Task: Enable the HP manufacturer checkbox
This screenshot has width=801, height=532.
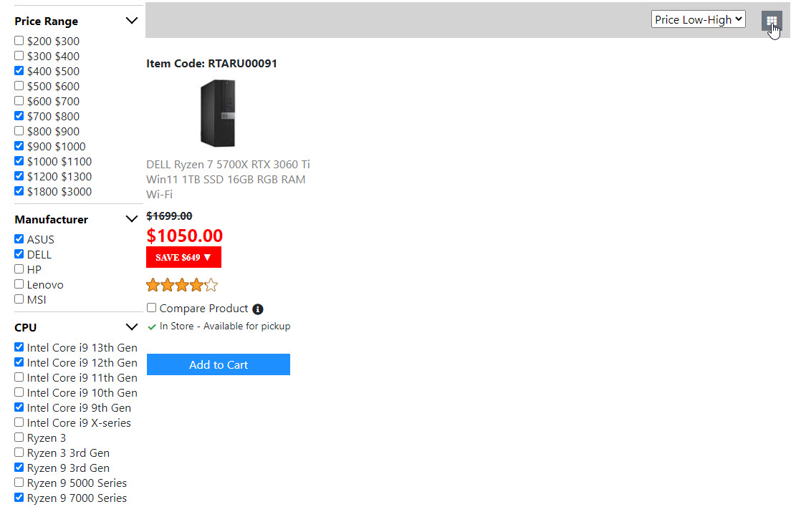Action: tap(19, 269)
